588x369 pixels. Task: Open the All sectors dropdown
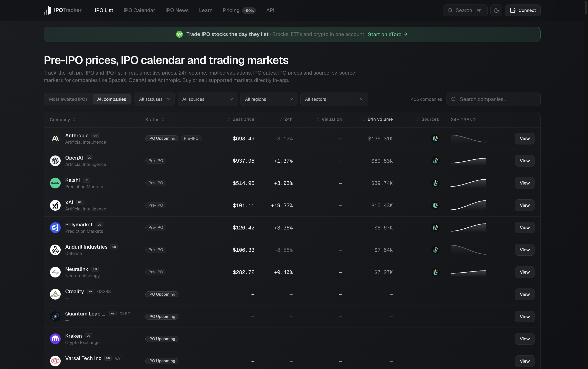(x=334, y=99)
